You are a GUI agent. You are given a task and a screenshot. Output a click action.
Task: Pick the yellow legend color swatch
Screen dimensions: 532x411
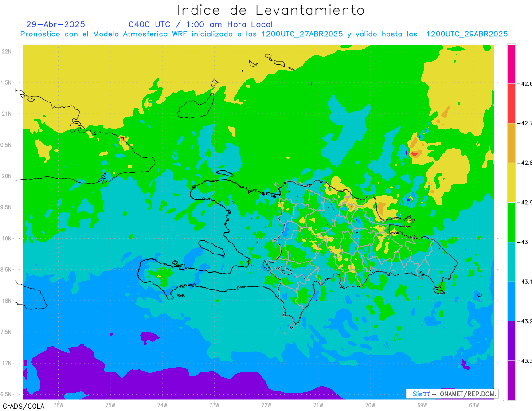511,182
